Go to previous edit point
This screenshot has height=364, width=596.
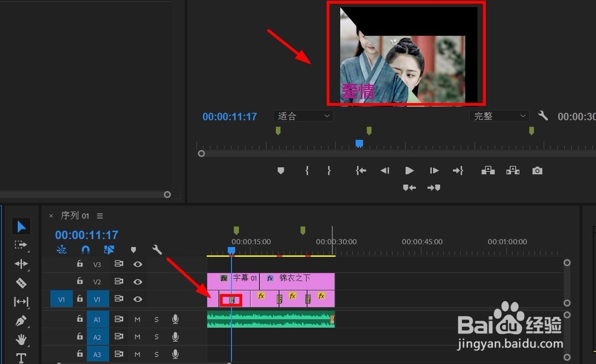[x=409, y=187]
